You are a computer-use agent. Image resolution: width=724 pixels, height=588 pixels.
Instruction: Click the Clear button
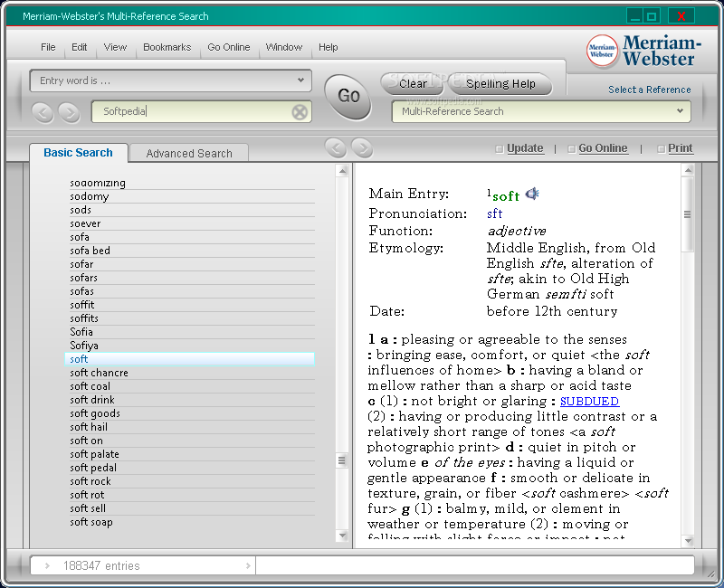point(413,84)
